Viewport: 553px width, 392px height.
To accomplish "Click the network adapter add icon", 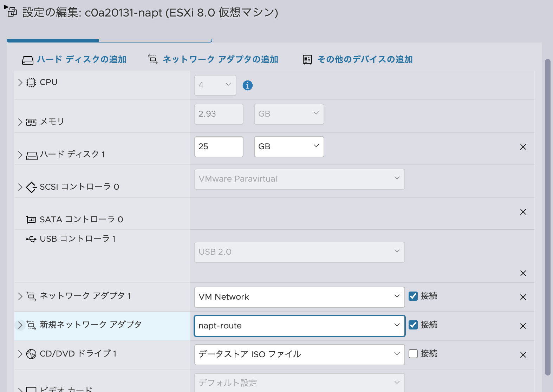I will click(153, 59).
